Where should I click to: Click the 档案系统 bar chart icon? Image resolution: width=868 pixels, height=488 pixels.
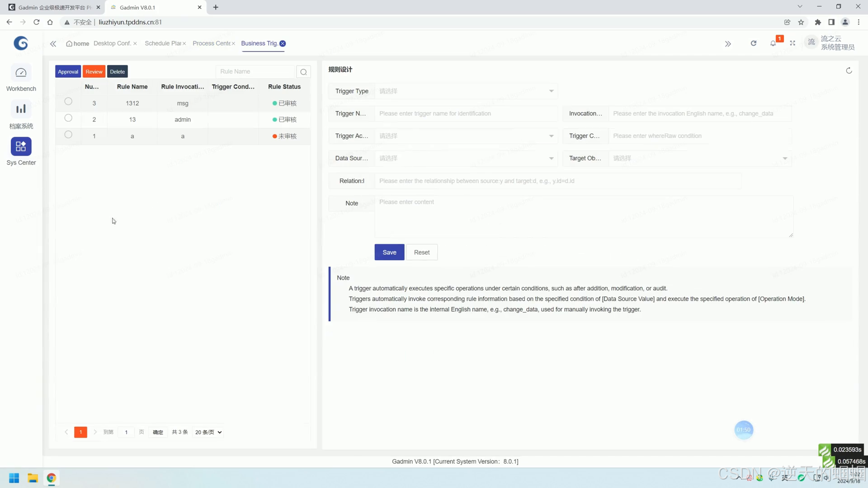click(21, 109)
